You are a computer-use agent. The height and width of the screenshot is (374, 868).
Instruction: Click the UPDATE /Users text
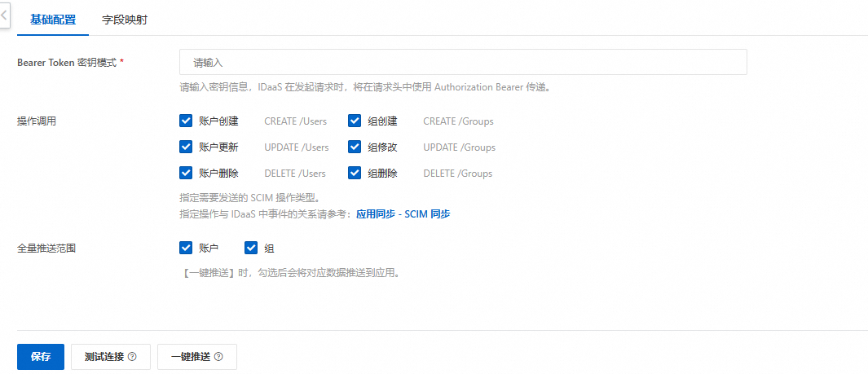(x=297, y=147)
